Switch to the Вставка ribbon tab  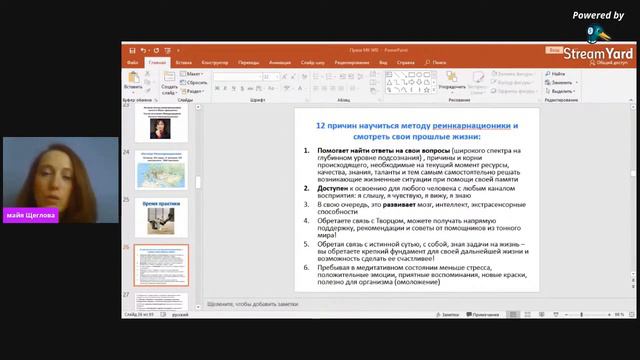(184, 62)
